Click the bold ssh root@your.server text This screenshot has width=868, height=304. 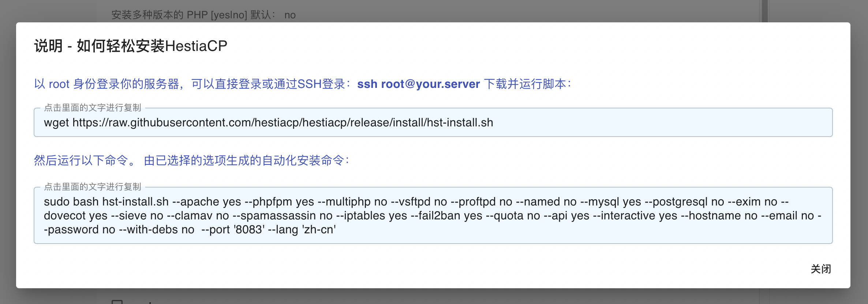[418, 84]
